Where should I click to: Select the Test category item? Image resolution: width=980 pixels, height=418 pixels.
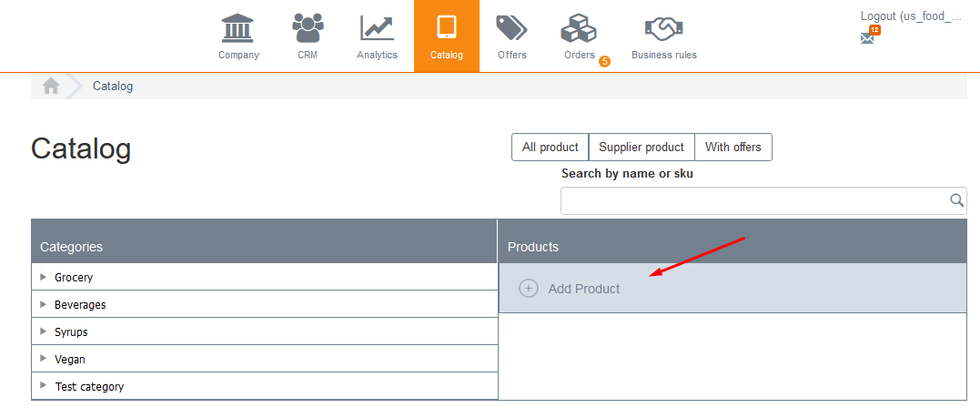89,386
